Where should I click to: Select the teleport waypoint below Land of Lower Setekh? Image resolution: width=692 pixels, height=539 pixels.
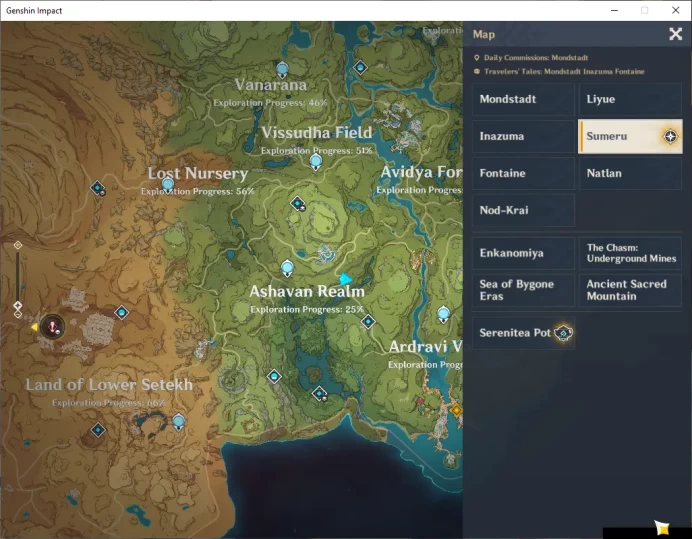click(x=178, y=422)
